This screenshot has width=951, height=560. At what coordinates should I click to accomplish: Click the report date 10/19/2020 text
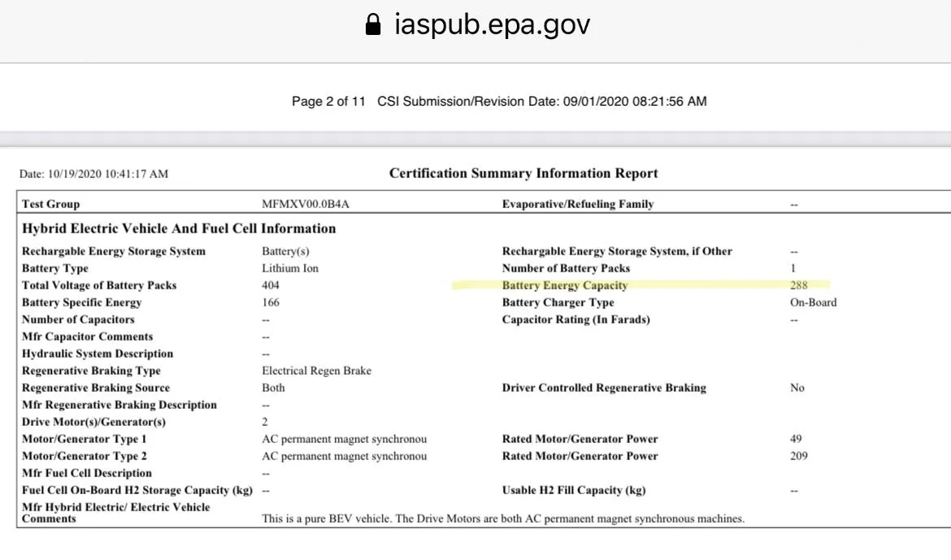93,174
